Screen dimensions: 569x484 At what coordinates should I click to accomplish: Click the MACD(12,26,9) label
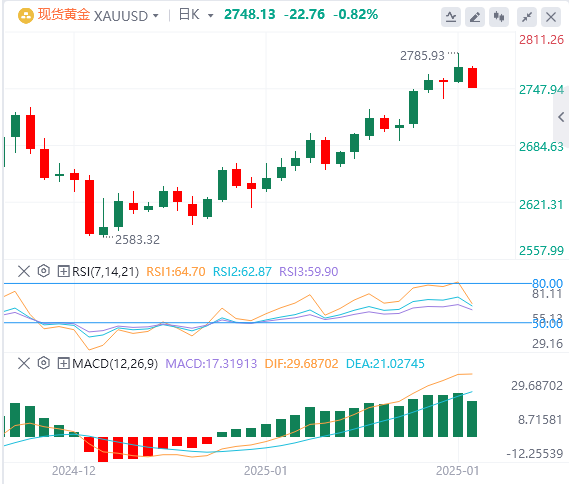(x=115, y=363)
